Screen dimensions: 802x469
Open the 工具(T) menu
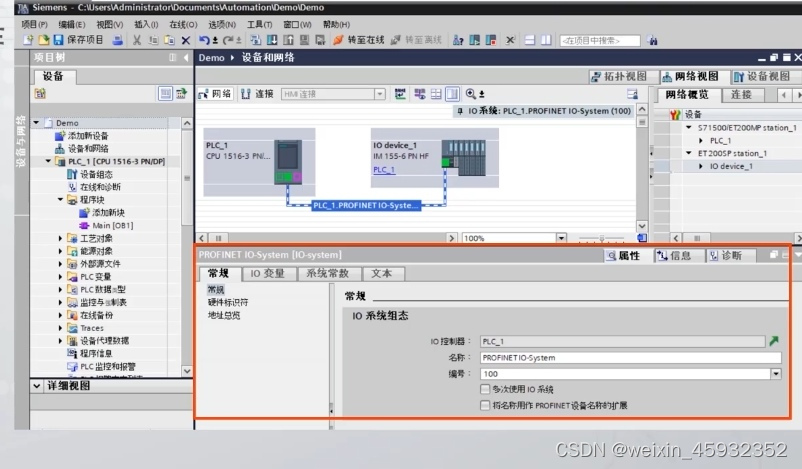[x=259, y=24]
